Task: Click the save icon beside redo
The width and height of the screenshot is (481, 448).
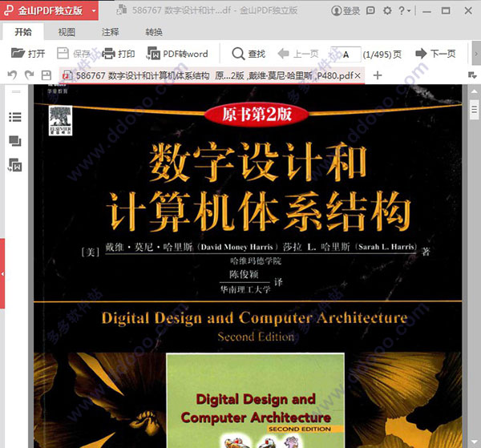Action: [46, 75]
